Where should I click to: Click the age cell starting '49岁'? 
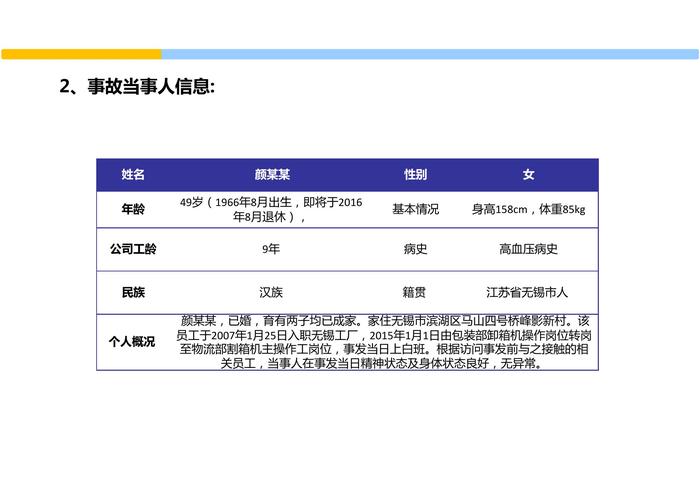point(271,209)
